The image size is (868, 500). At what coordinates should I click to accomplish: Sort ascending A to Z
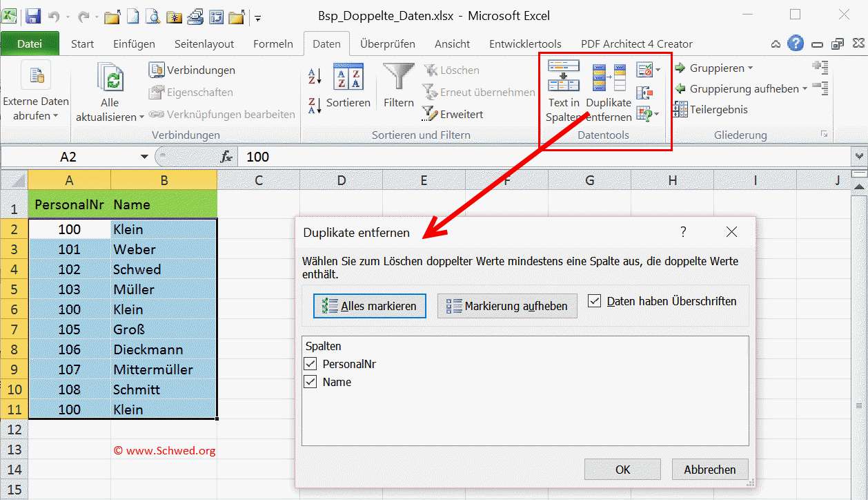(315, 75)
